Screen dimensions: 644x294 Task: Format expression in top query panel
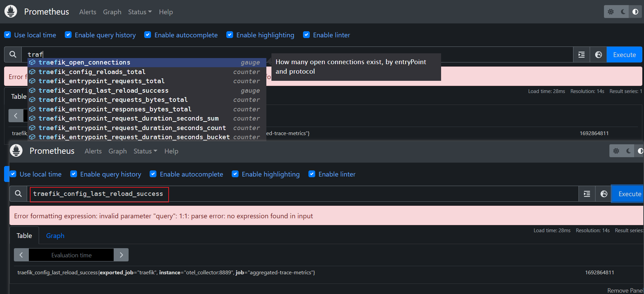pos(582,55)
